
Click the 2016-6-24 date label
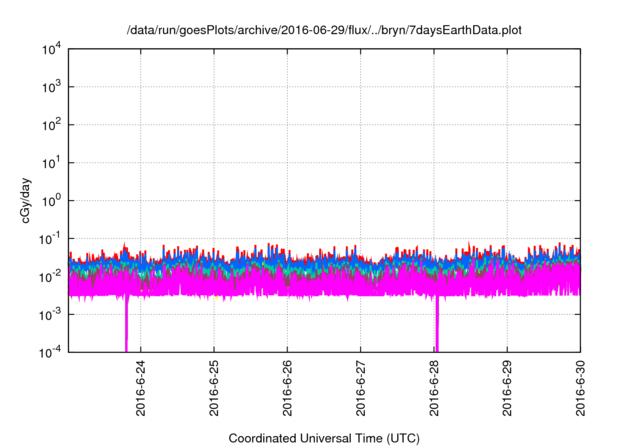[140, 388]
